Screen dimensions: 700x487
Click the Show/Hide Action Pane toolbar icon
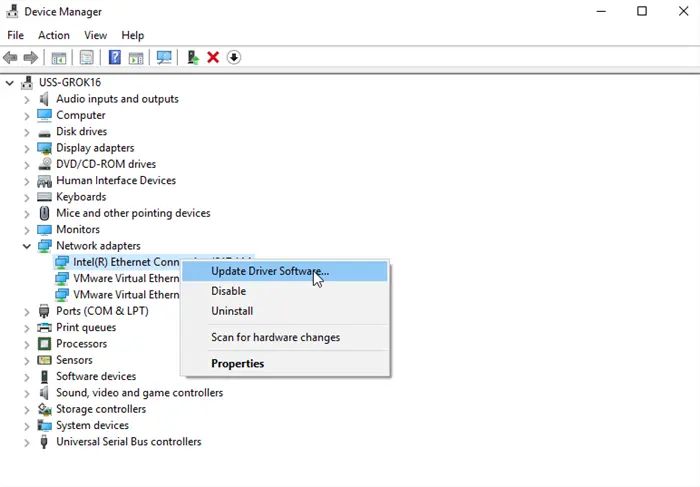pyautogui.click(x=136, y=58)
